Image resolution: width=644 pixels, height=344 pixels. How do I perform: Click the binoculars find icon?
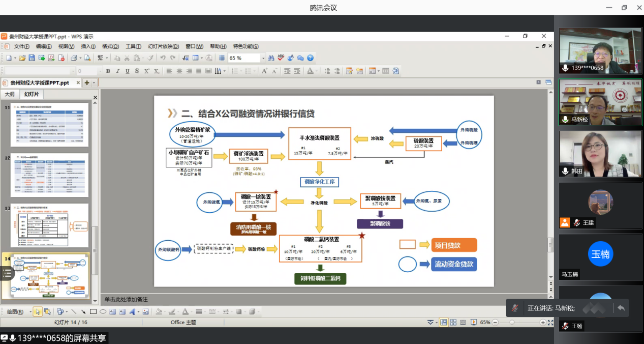pyautogui.click(x=271, y=58)
